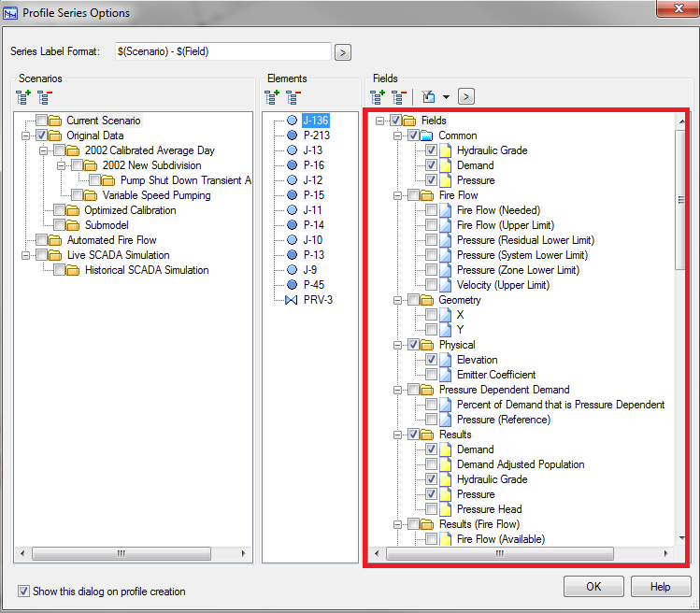700x613 pixels.
Task: Collapse the Physical fields group
Action: pyautogui.click(x=397, y=345)
